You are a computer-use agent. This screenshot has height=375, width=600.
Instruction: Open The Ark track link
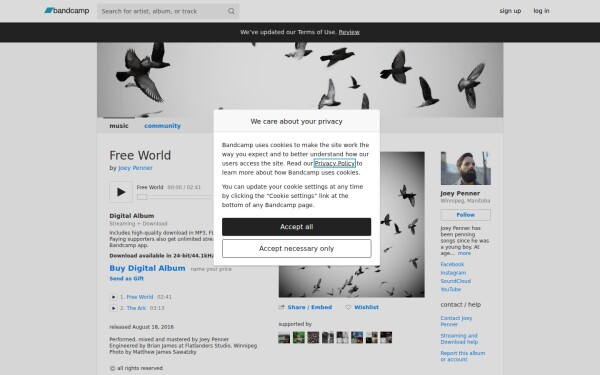(x=136, y=308)
